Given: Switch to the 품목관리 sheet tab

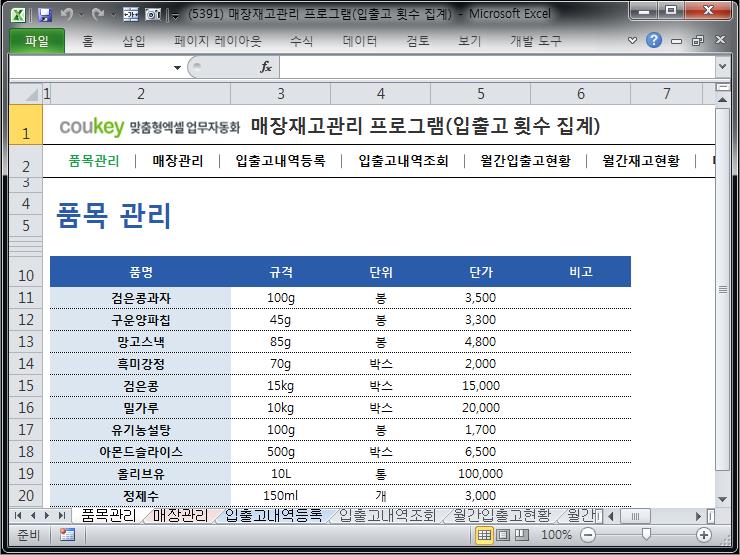Looking at the screenshot, I should 109,515.
